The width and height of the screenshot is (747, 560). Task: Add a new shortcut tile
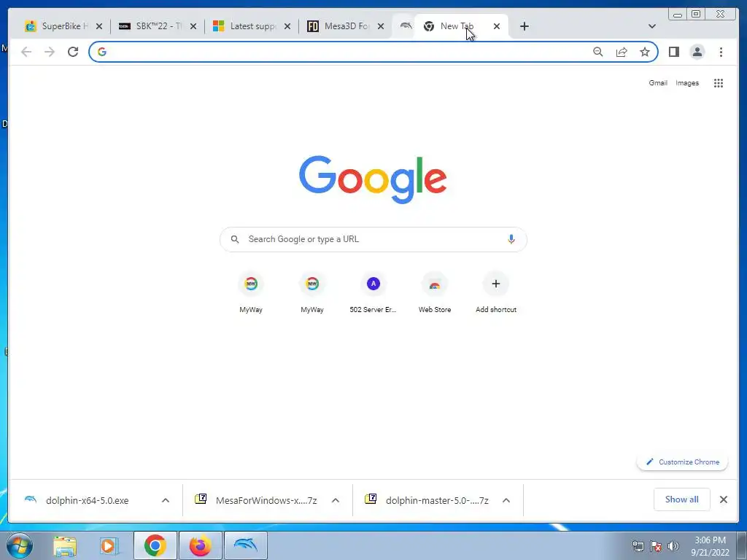pyautogui.click(x=496, y=293)
